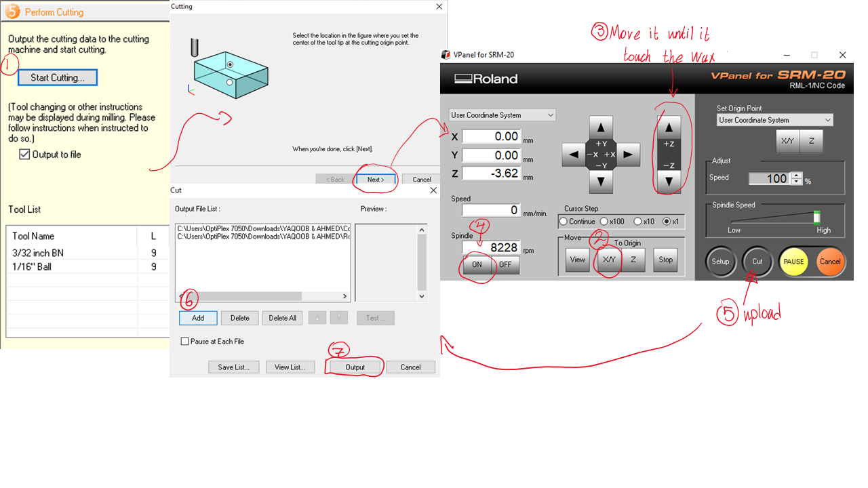The height and width of the screenshot is (488, 868).
Task: Click Cancel in the Cutting dialog
Action: click(422, 180)
